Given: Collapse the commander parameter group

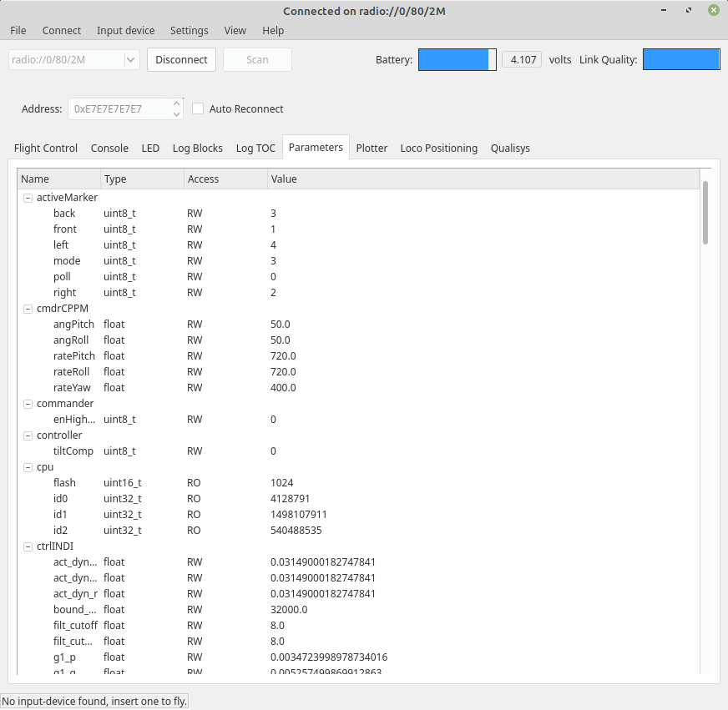Looking at the screenshot, I should [x=28, y=404].
